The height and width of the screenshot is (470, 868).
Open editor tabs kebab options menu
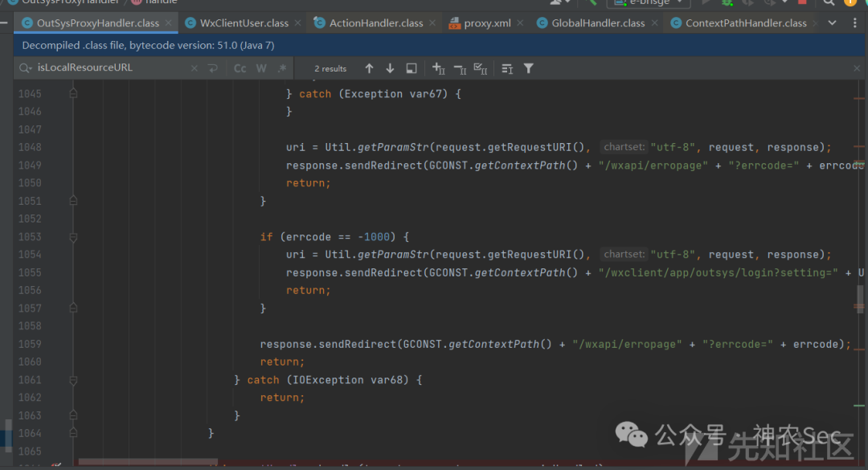855,23
